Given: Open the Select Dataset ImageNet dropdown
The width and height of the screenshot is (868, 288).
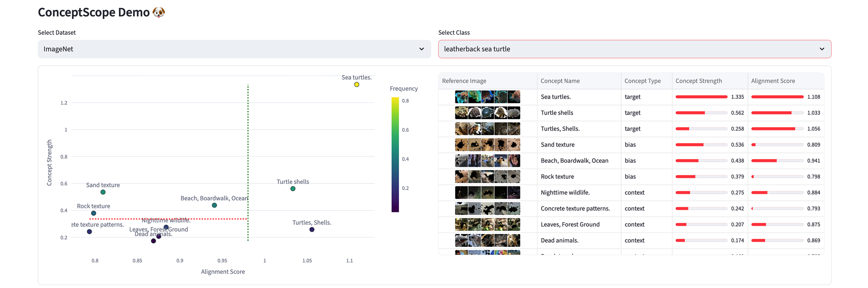Looking at the screenshot, I should 234,49.
